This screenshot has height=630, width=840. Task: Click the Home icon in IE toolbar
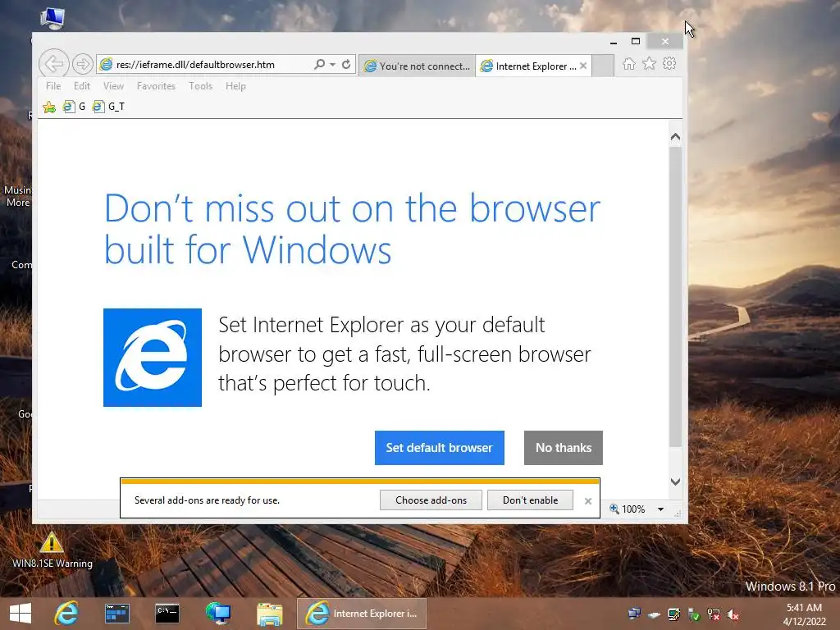click(629, 64)
